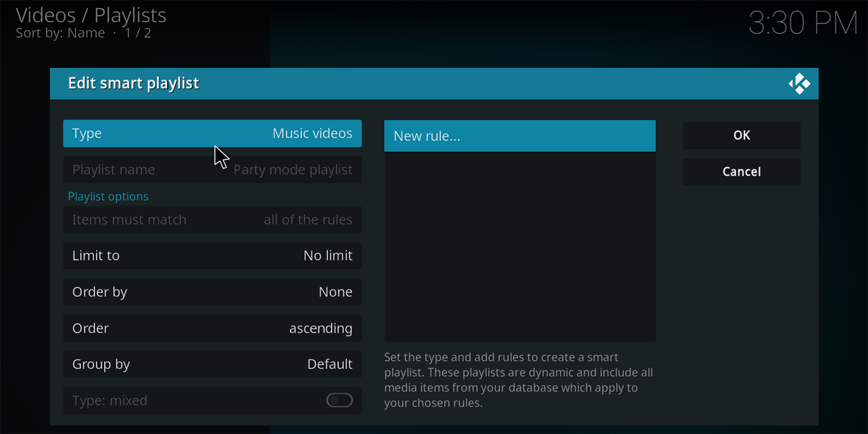Click the Kodi logo in the dialog header

coord(800,83)
